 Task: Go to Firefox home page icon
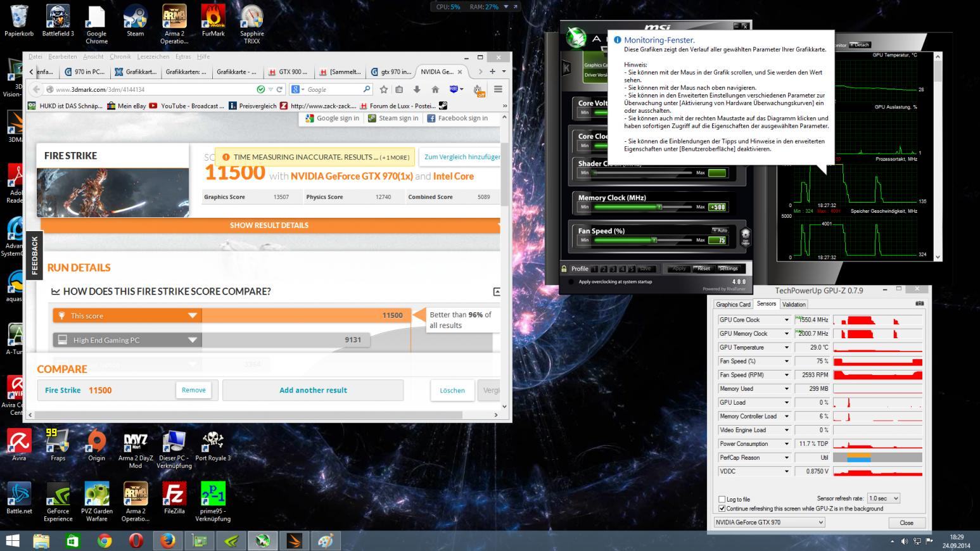coord(435,89)
